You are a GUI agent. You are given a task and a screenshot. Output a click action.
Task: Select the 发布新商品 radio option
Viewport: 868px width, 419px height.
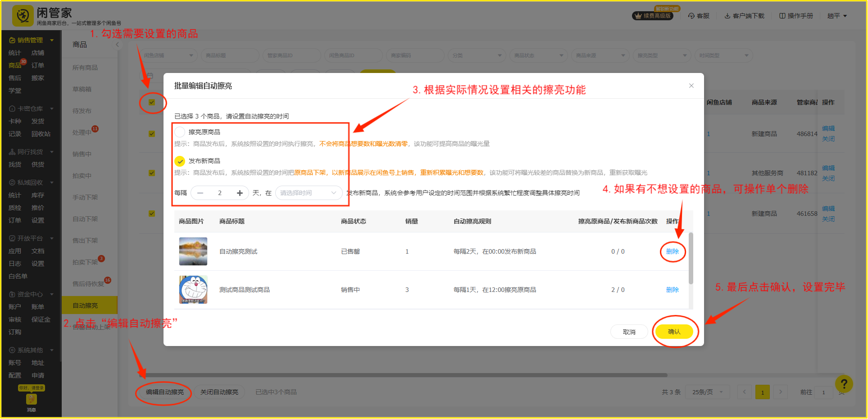click(180, 161)
